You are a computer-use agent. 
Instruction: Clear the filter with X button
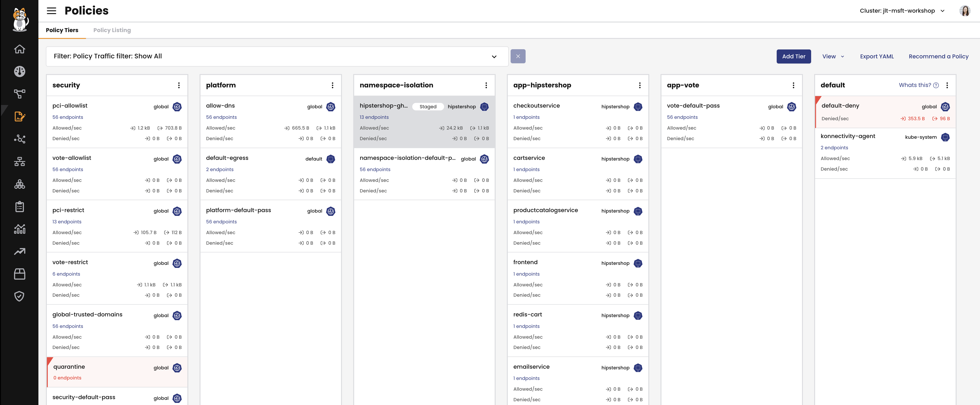pos(518,56)
